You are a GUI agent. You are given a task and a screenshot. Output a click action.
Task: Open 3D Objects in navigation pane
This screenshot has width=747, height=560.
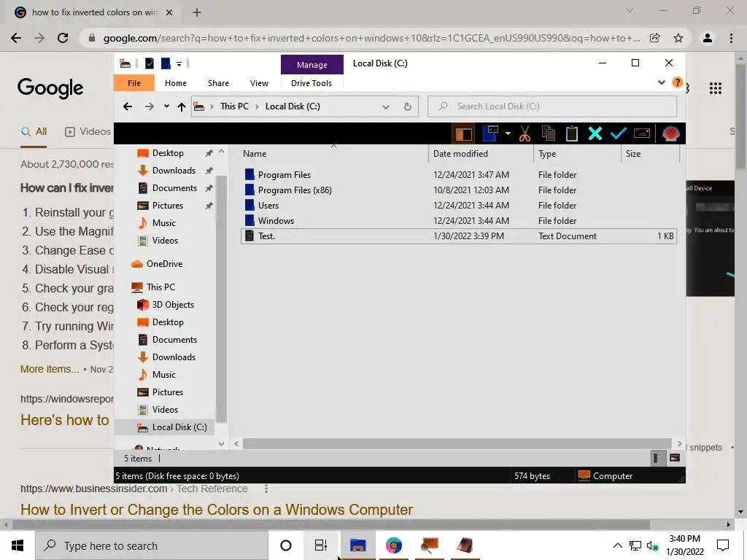[173, 305]
